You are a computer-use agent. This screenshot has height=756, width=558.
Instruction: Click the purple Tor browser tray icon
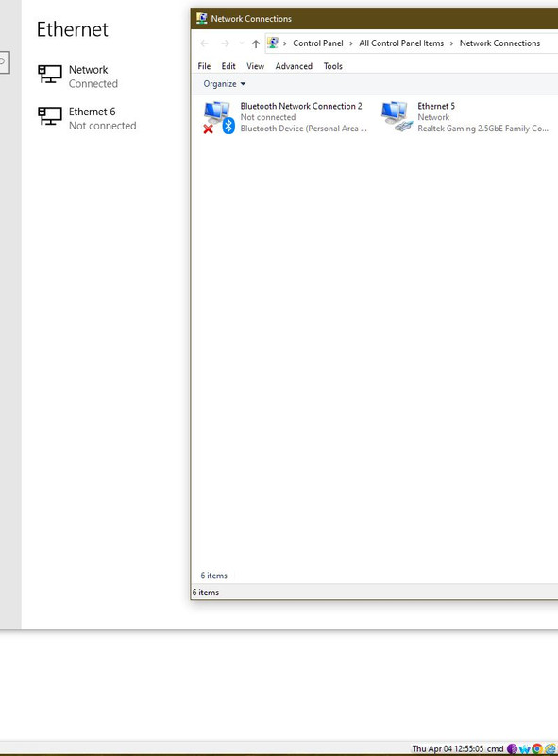click(513, 748)
